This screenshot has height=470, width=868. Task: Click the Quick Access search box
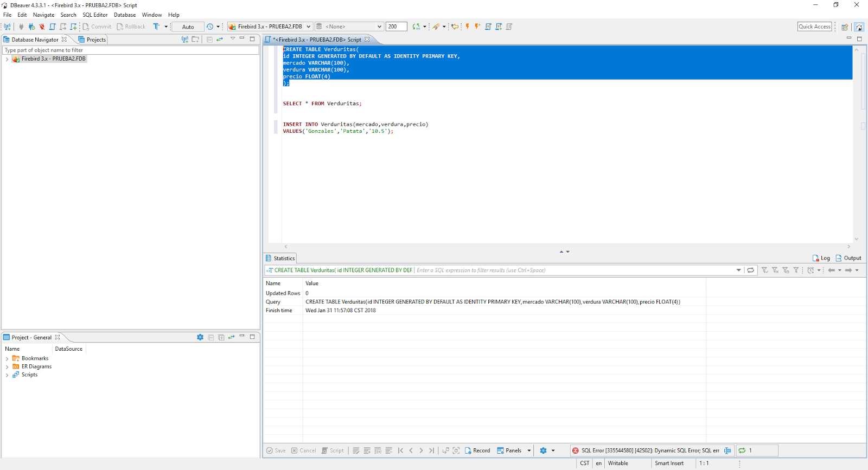pyautogui.click(x=814, y=27)
